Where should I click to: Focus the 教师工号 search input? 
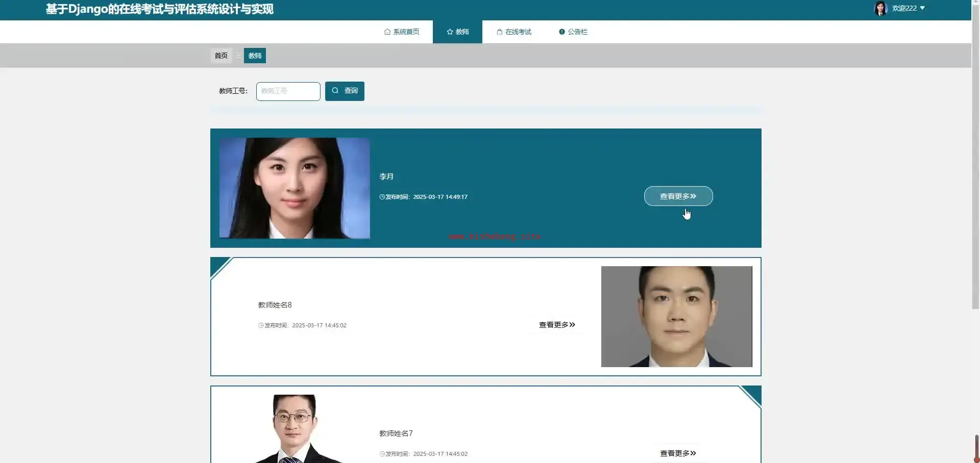coord(288,91)
